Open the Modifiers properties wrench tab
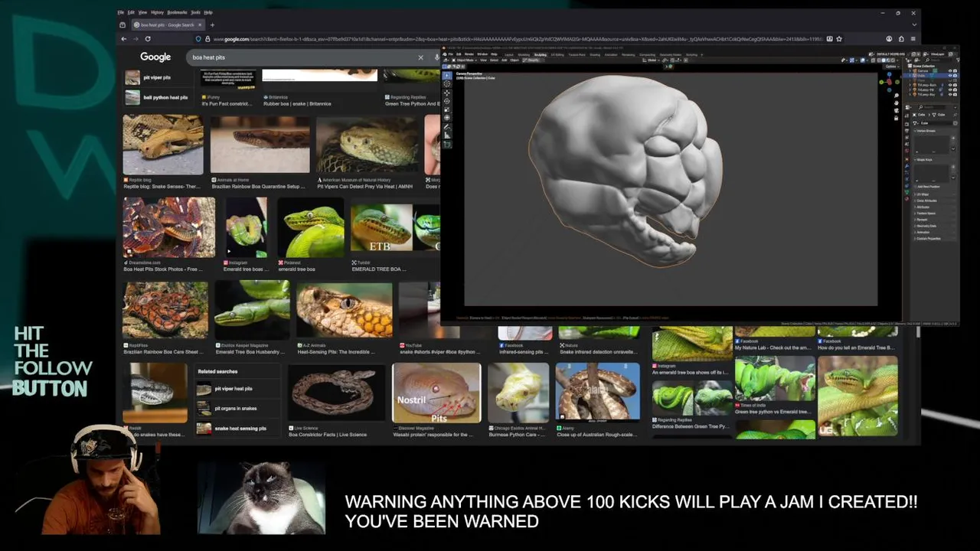 click(x=906, y=166)
